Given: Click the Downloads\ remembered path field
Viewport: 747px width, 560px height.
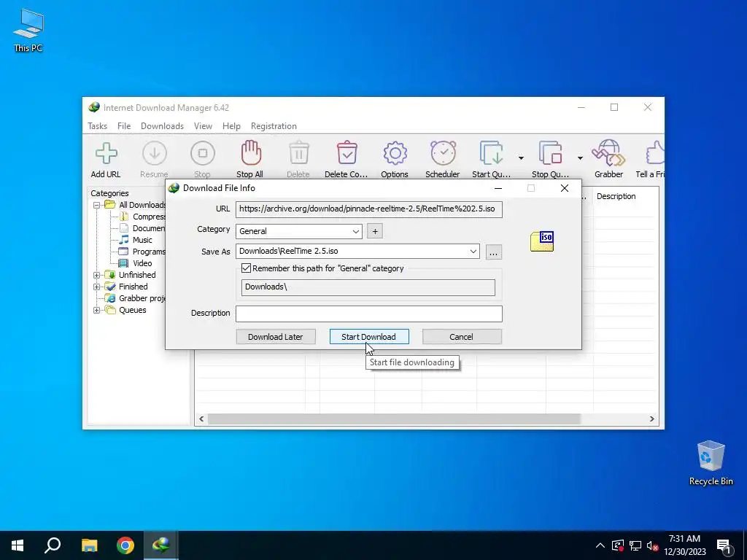Looking at the screenshot, I should [368, 287].
